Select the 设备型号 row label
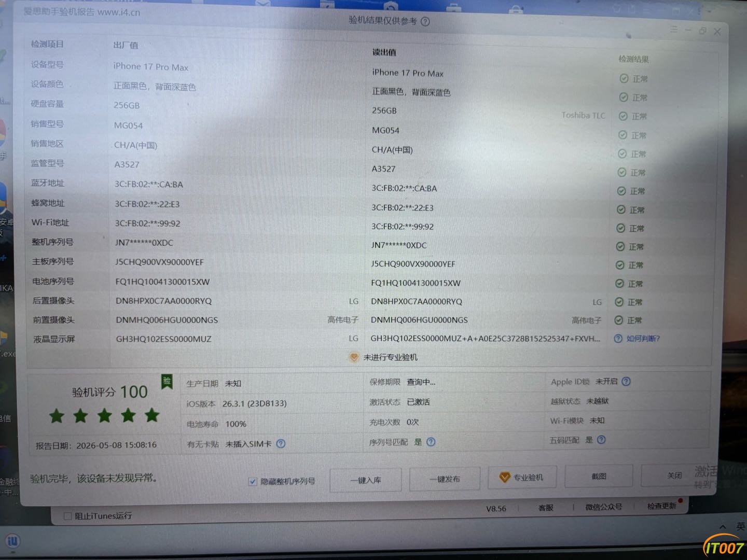The width and height of the screenshot is (747, 560). [47, 64]
